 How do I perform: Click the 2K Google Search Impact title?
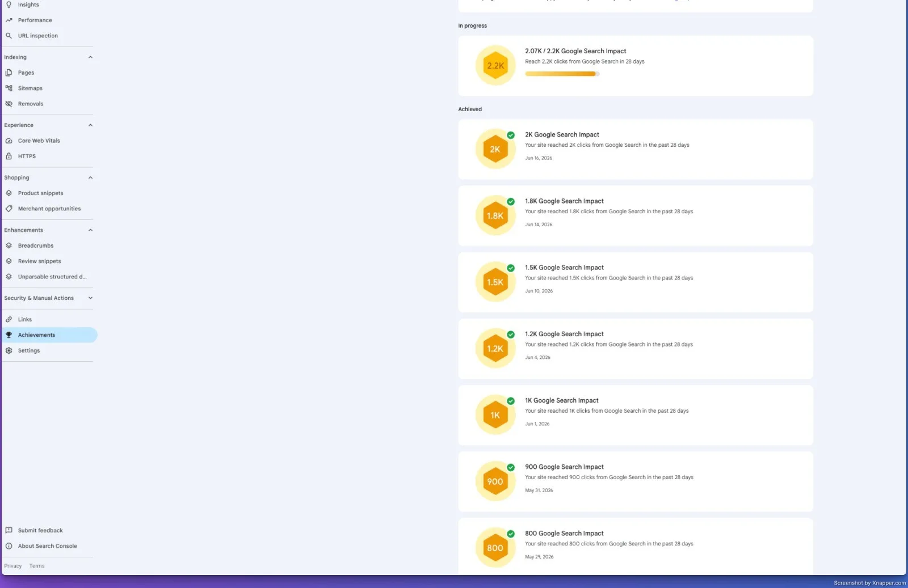coord(562,135)
